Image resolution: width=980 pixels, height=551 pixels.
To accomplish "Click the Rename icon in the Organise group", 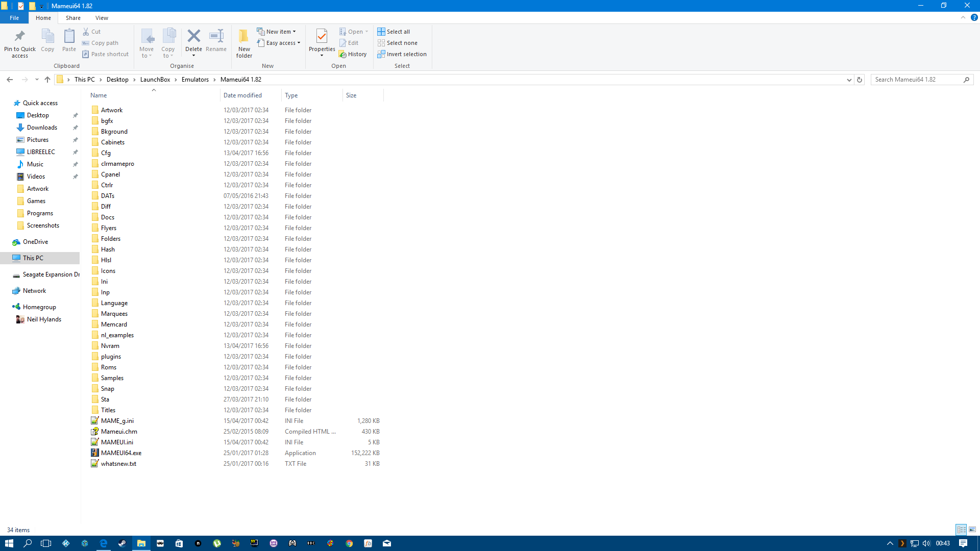I will tap(216, 36).
